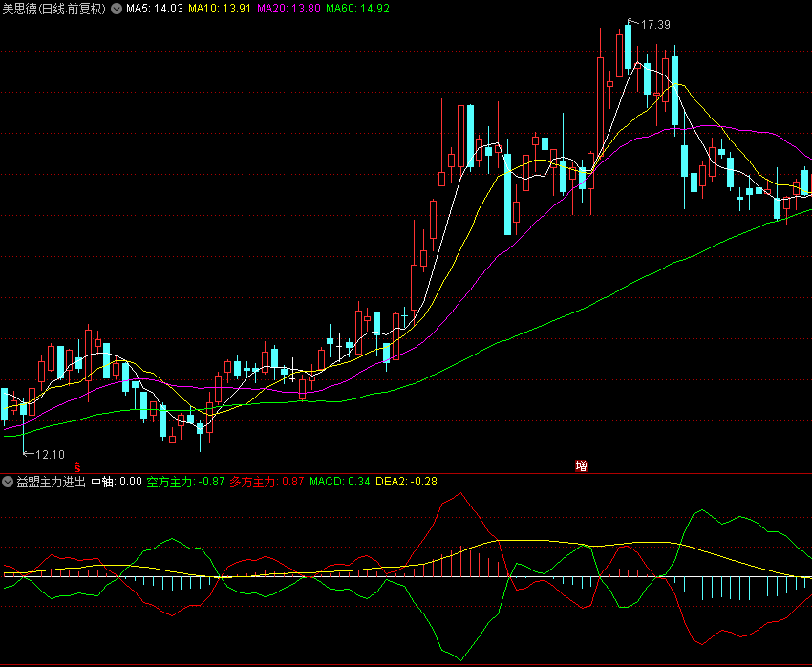
Task: Click the MA60: 14.92 label
Action: (357, 9)
